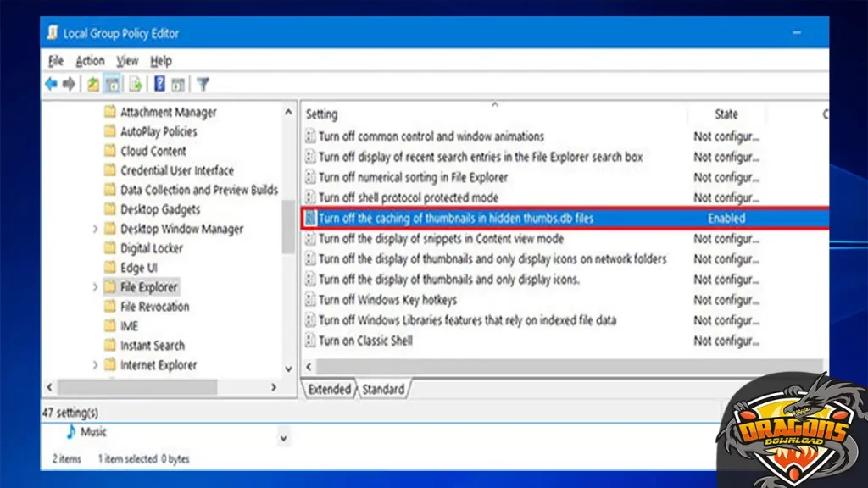
Task: Expand the File Explorer tree node
Action: click(95, 288)
